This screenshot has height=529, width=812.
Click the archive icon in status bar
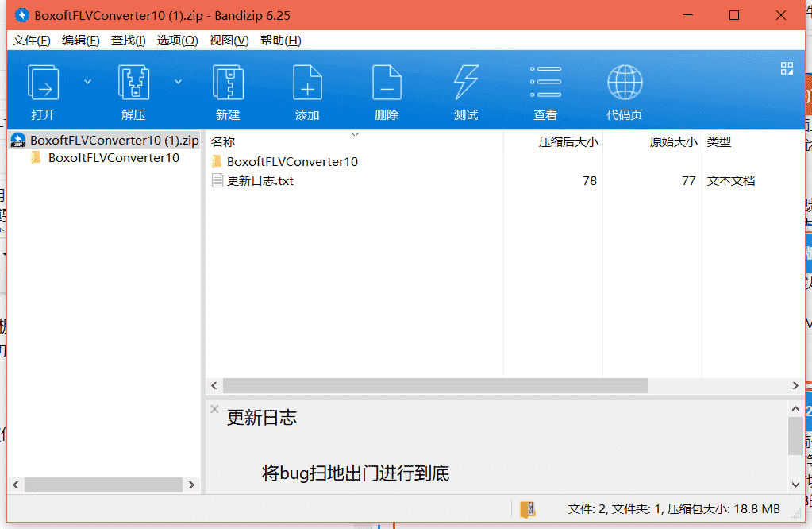coord(527,509)
